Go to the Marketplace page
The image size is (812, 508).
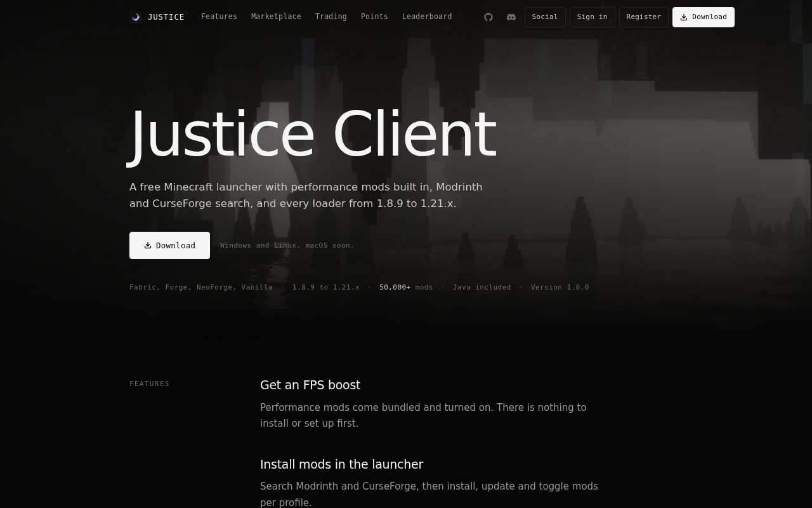(x=276, y=17)
